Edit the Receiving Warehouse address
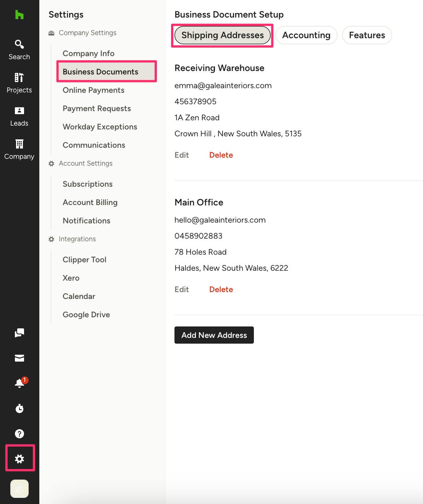Image resolution: width=423 pixels, height=504 pixels. (182, 155)
